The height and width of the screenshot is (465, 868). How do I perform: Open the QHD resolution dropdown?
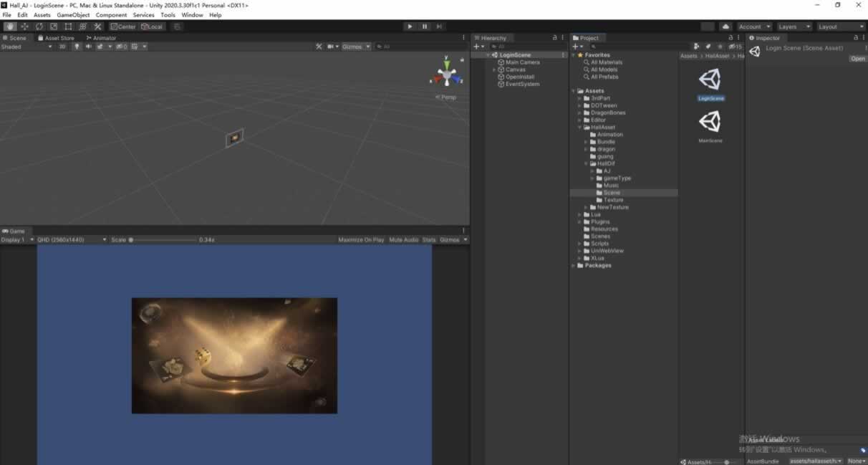click(72, 240)
